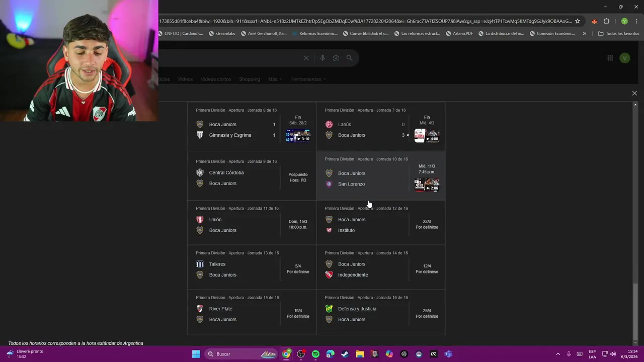The height and width of the screenshot is (362, 644).
Task: Play the Boca vs San Lorenzo preview video
Action: click(x=427, y=185)
